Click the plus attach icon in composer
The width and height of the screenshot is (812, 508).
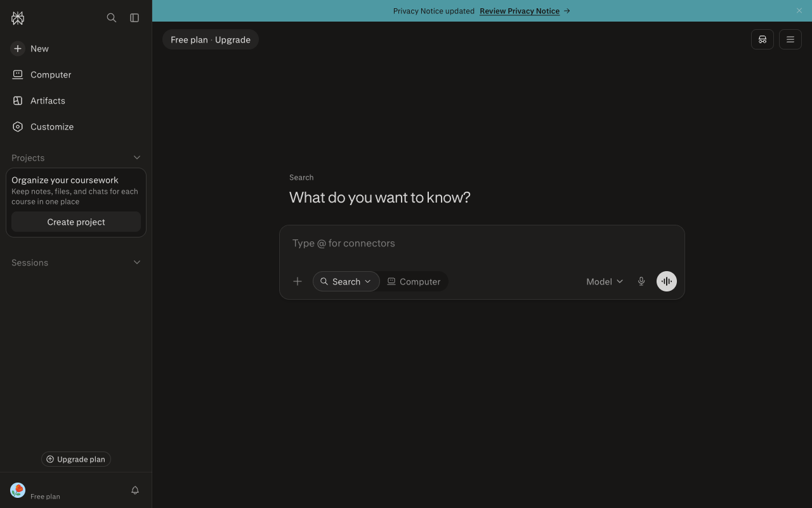pos(298,281)
